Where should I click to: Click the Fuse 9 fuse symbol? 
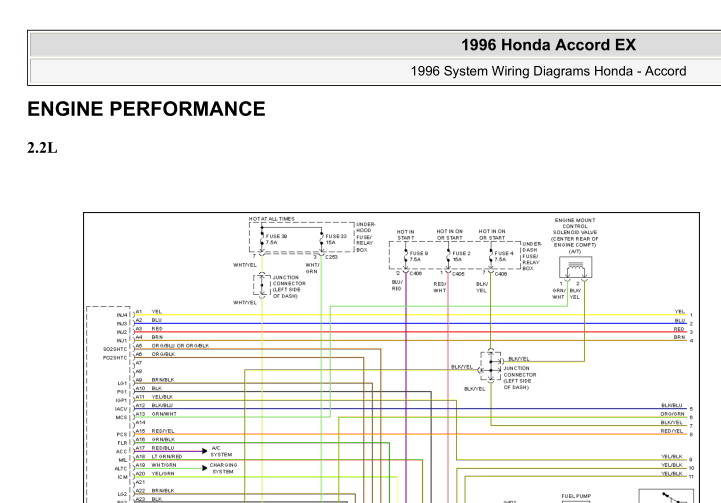pyautogui.click(x=406, y=256)
